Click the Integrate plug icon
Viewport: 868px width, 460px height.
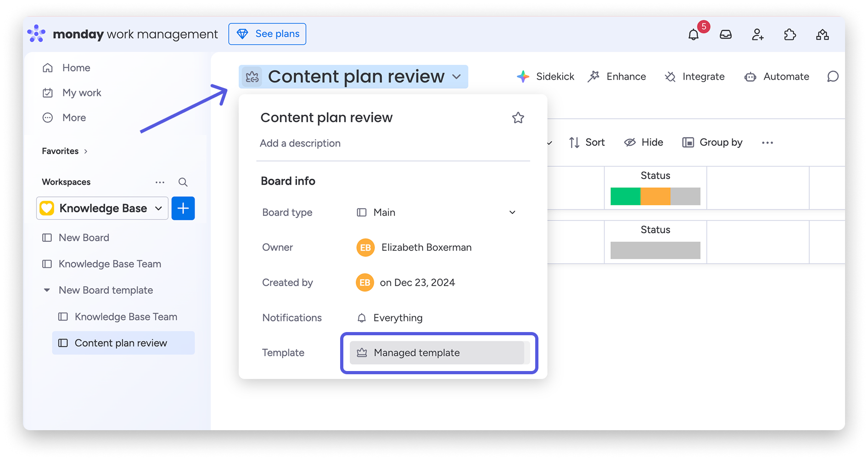(670, 77)
